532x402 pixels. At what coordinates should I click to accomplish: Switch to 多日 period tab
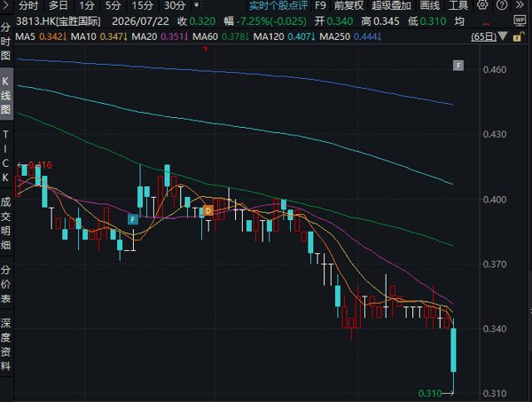[59, 5]
